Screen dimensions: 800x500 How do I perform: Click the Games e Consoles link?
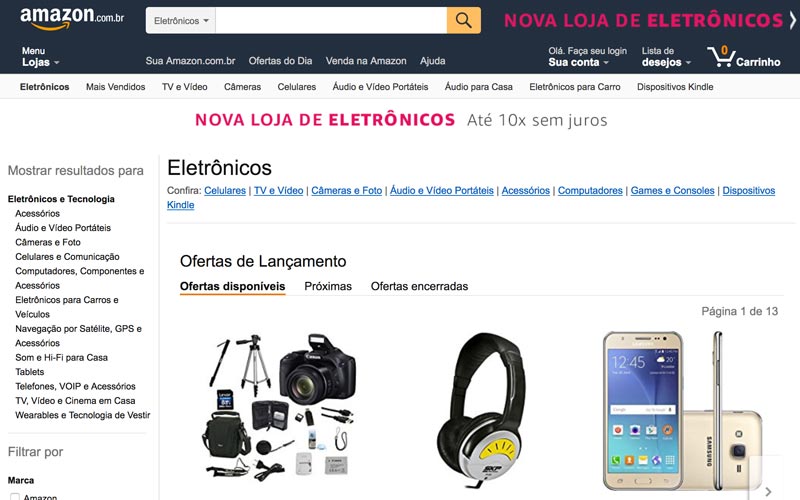(x=672, y=190)
